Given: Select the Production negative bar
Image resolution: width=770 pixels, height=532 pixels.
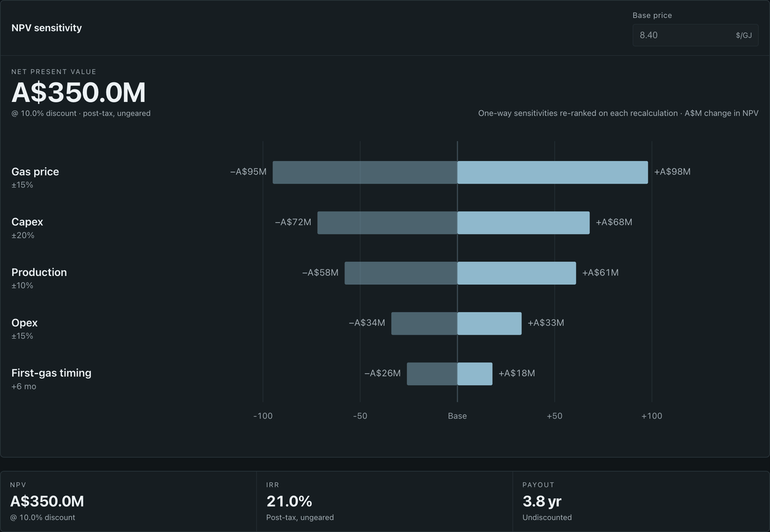Looking at the screenshot, I should click(401, 273).
